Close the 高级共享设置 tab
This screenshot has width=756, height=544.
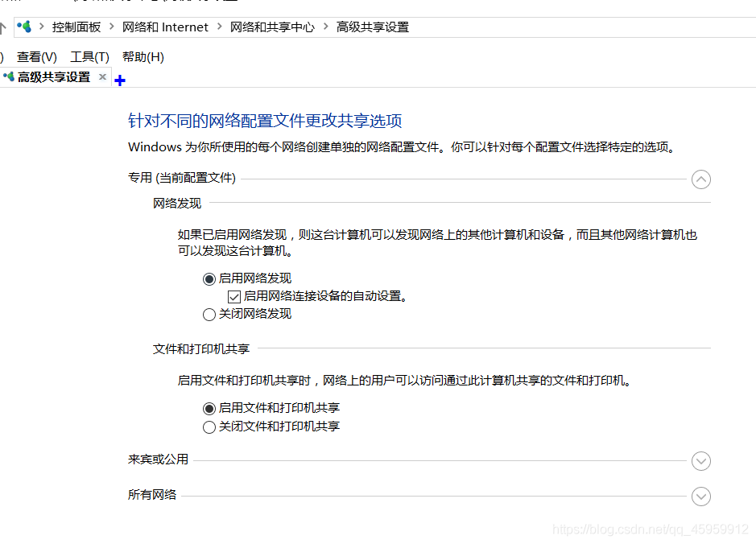(102, 76)
